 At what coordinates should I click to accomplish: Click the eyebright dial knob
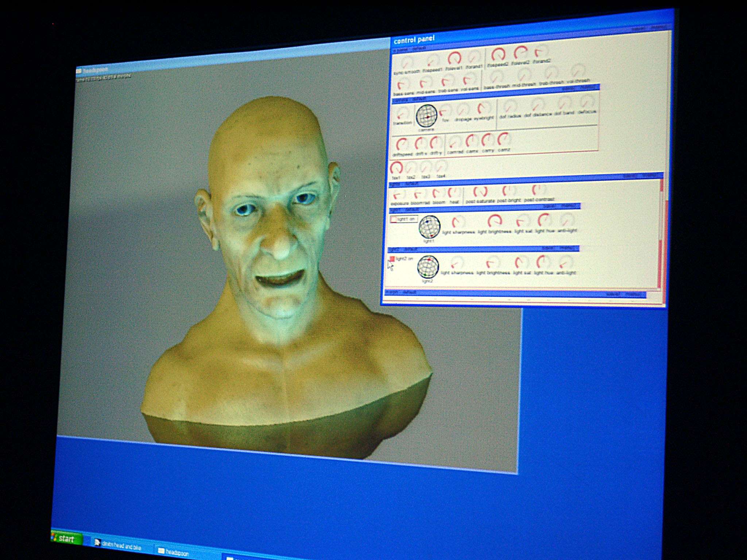click(483, 108)
